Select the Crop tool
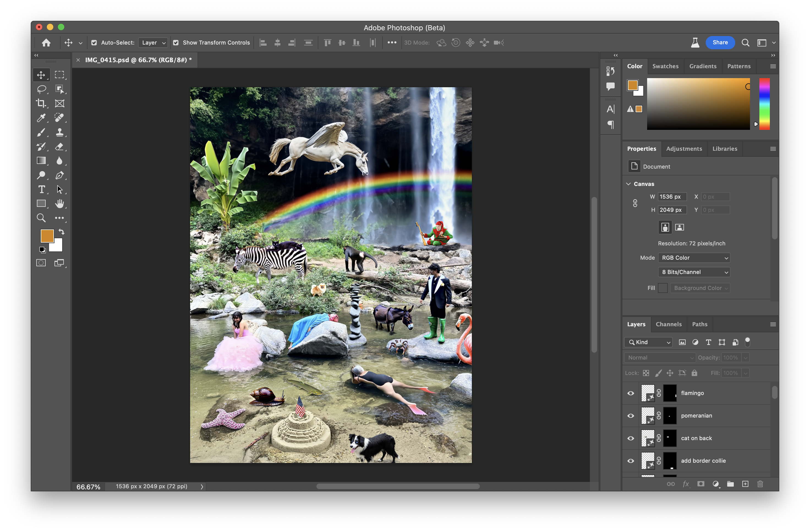This screenshot has width=810, height=532. point(41,103)
